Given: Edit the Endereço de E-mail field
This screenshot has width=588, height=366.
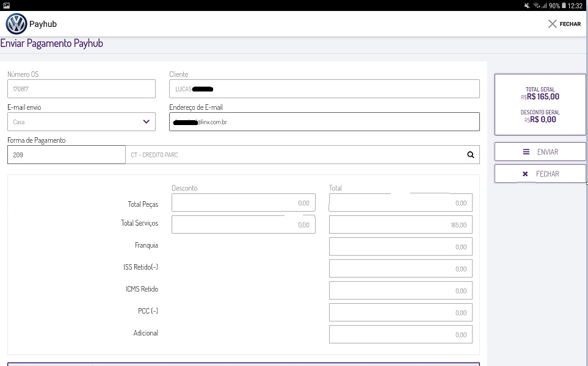Looking at the screenshot, I should click(x=324, y=122).
